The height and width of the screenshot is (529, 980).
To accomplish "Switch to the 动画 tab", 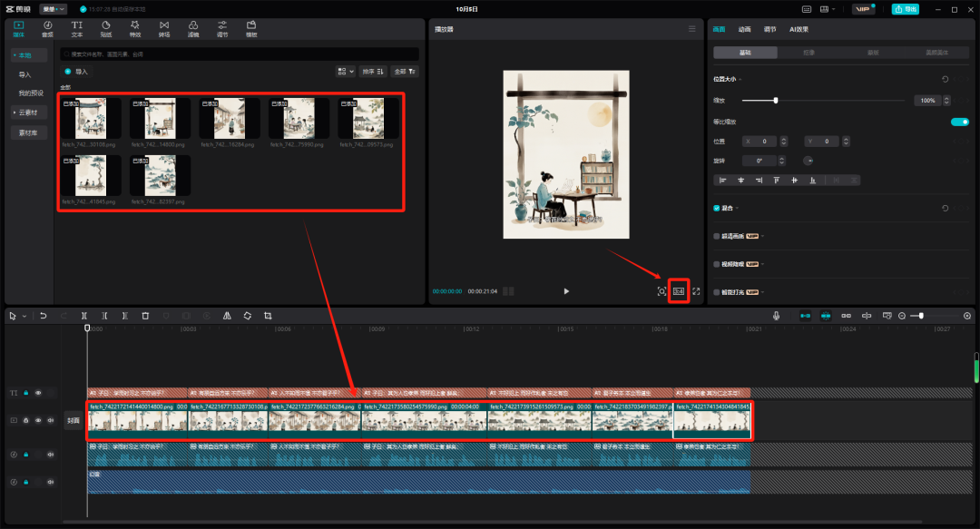I will pyautogui.click(x=744, y=29).
